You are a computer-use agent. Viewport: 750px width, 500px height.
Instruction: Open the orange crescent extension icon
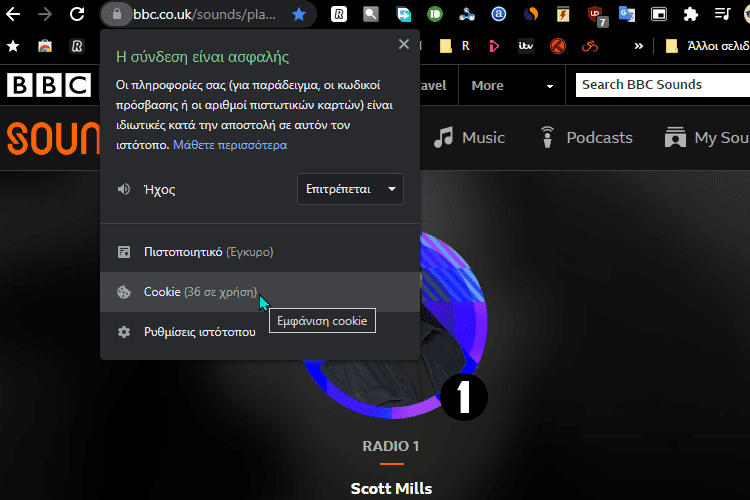(530, 14)
